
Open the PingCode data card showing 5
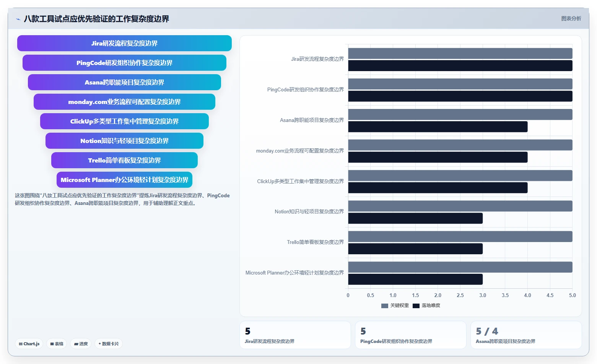[411, 335]
